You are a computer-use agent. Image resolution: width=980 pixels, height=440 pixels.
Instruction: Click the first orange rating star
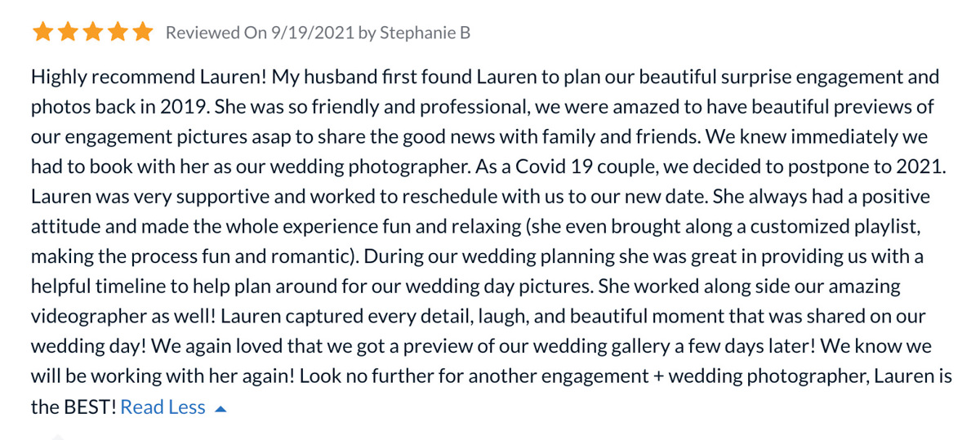pos(42,33)
